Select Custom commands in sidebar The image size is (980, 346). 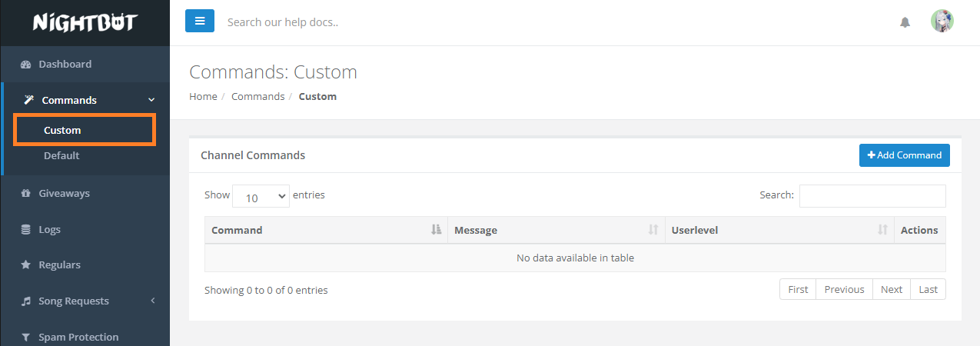click(62, 130)
